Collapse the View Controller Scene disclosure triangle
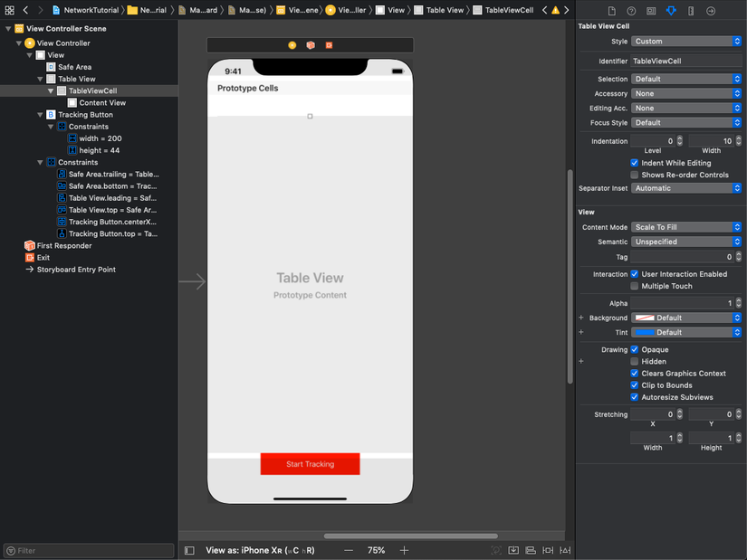The image size is (747, 560). tap(8, 29)
